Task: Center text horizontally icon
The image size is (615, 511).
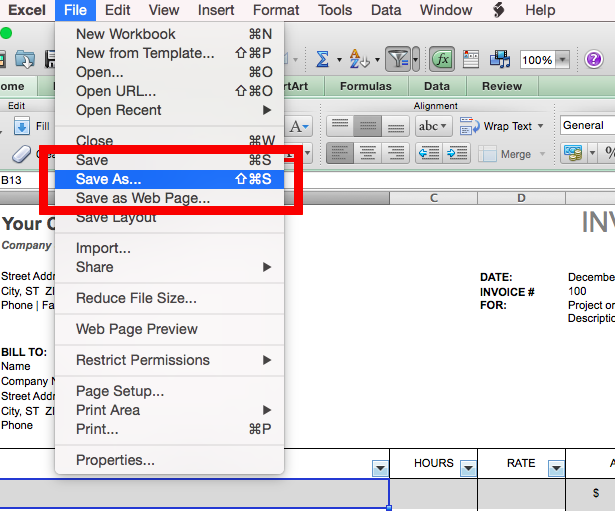Action: point(368,153)
